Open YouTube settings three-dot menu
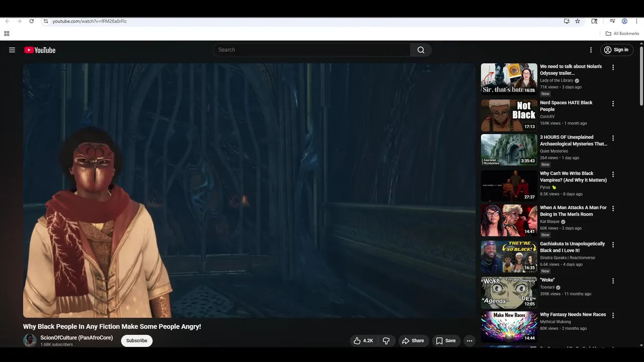This screenshot has width=644, height=362. click(x=591, y=50)
